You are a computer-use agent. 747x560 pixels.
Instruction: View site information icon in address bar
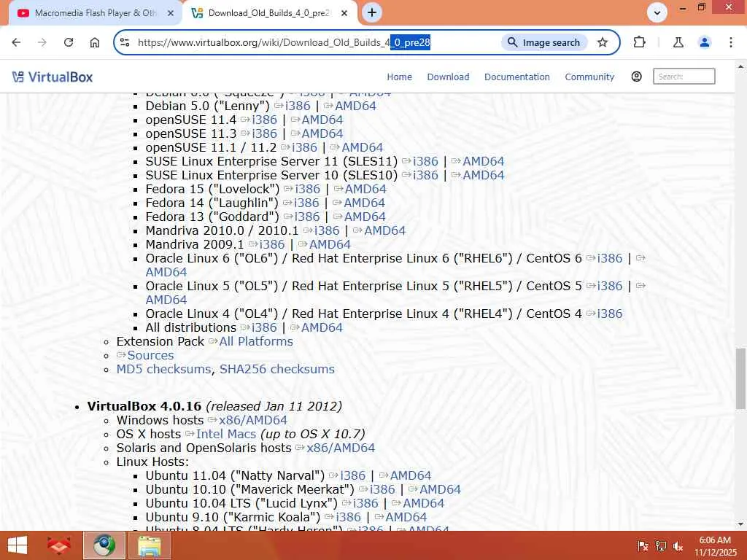(x=125, y=42)
